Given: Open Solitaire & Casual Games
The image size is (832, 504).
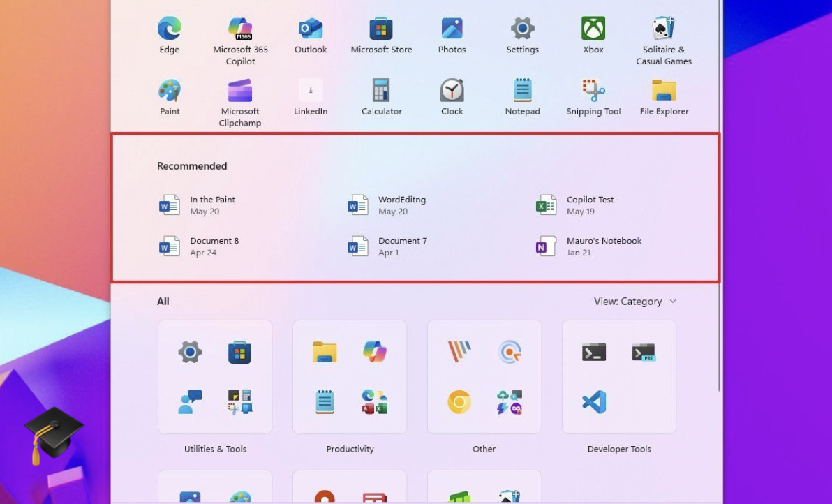Looking at the screenshot, I should [x=663, y=41].
